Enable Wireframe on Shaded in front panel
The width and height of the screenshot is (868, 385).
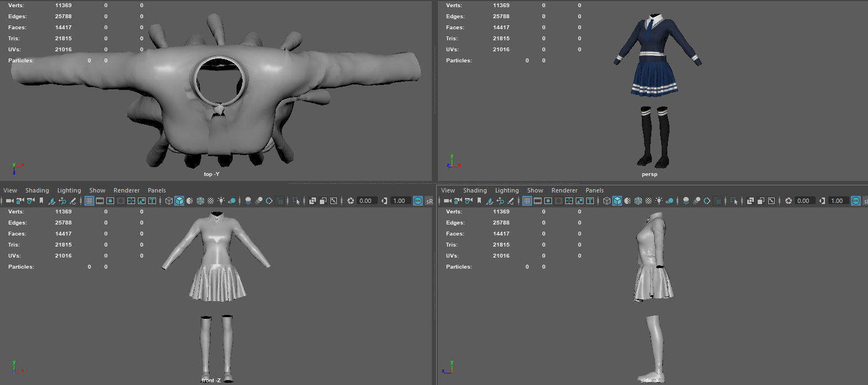[x=200, y=201]
